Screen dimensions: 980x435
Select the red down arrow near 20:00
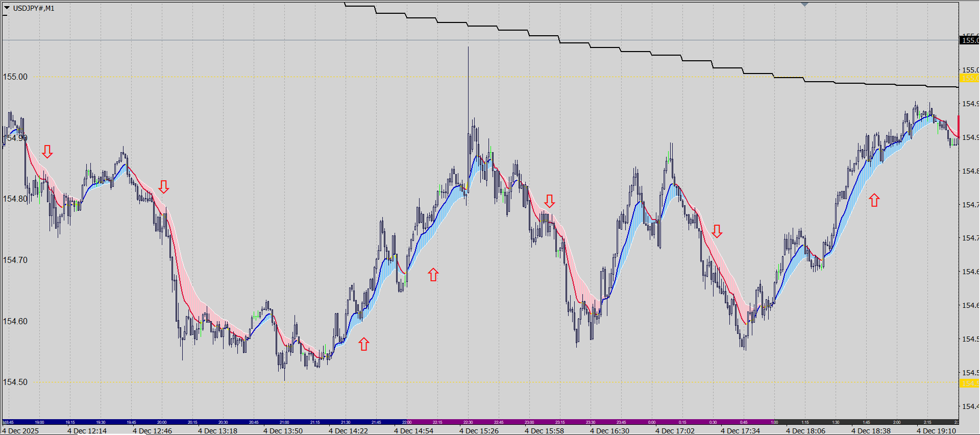pyautogui.click(x=163, y=187)
